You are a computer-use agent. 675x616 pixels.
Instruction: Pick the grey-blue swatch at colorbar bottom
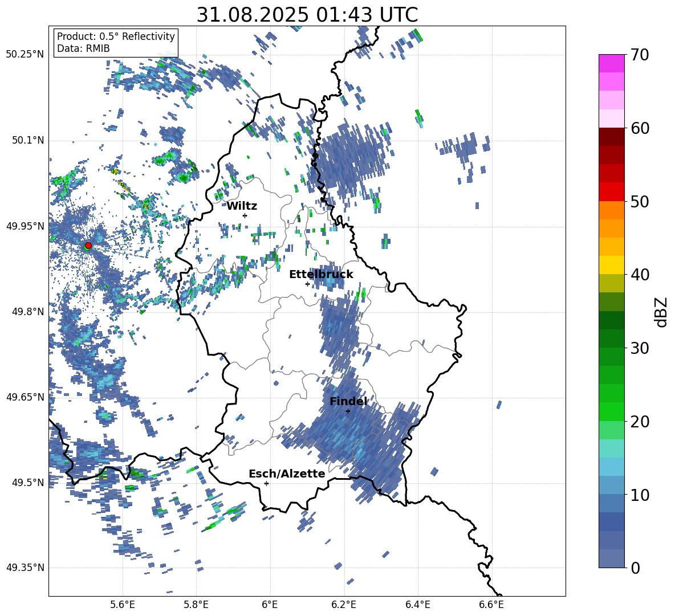click(611, 558)
